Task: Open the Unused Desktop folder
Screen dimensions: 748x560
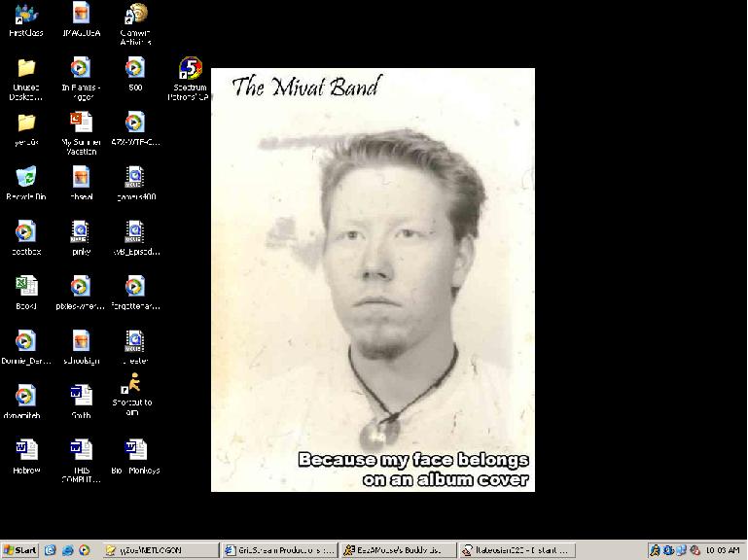Action: click(25, 69)
